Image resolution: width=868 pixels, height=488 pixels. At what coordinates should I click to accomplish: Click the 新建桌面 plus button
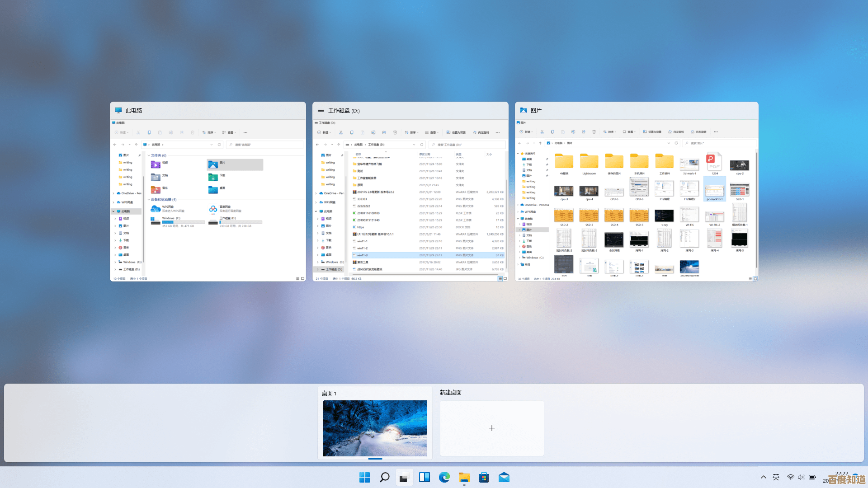tap(492, 428)
